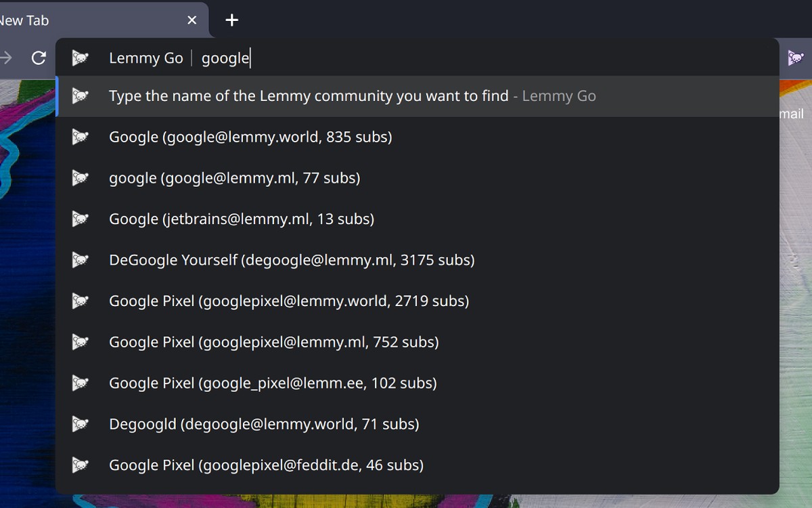Pick Google Pixel (googlepixel@lemmy.world, 2719 subs)

tap(289, 301)
